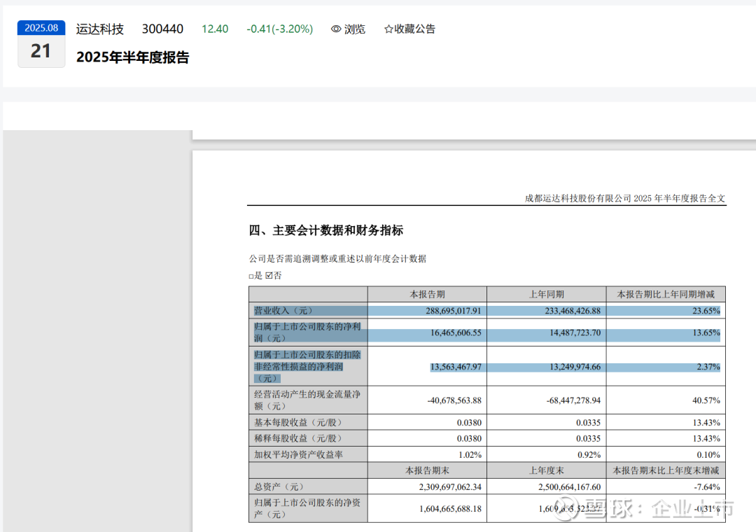
Task: Click the price change -0.41(-3.20%)
Action: coord(279,29)
